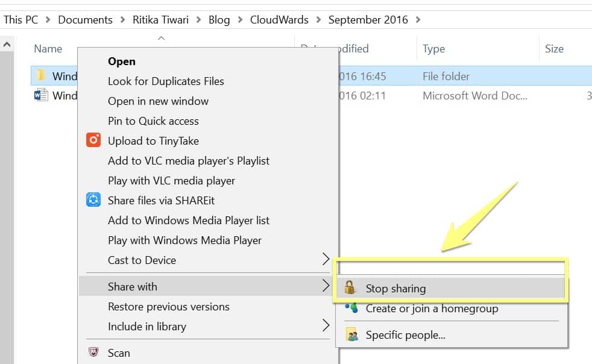
Task: Select Specific people... in the submenu
Action: pos(406,335)
